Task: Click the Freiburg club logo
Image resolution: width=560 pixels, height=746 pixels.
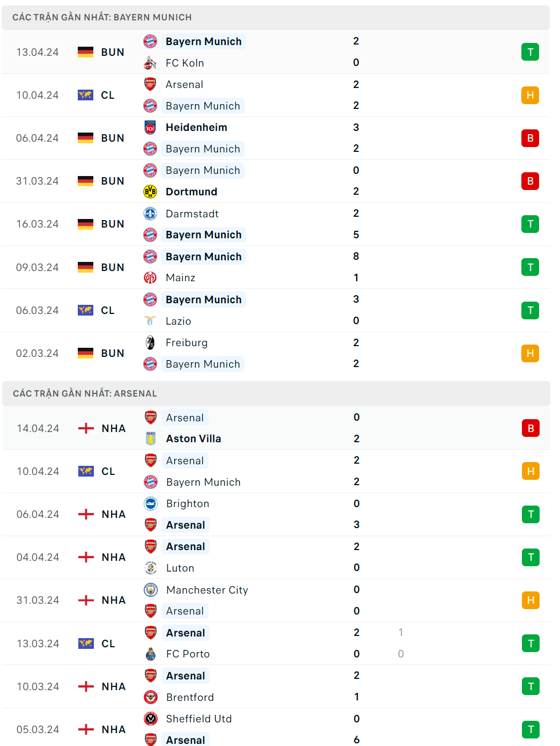Action: (x=150, y=342)
